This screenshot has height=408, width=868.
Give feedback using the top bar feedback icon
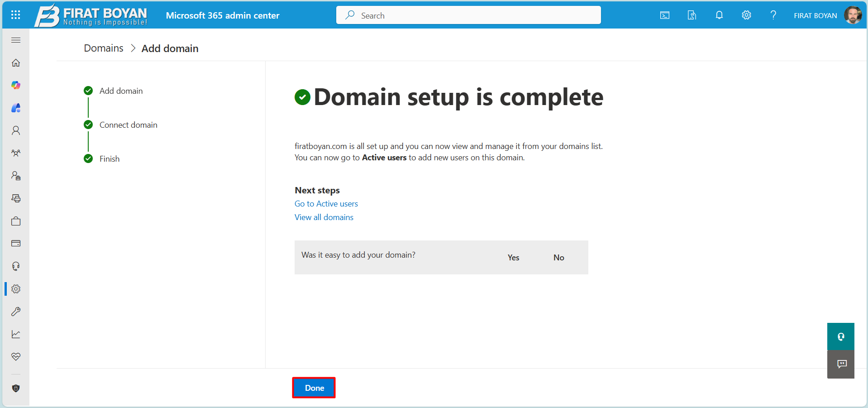coord(691,15)
